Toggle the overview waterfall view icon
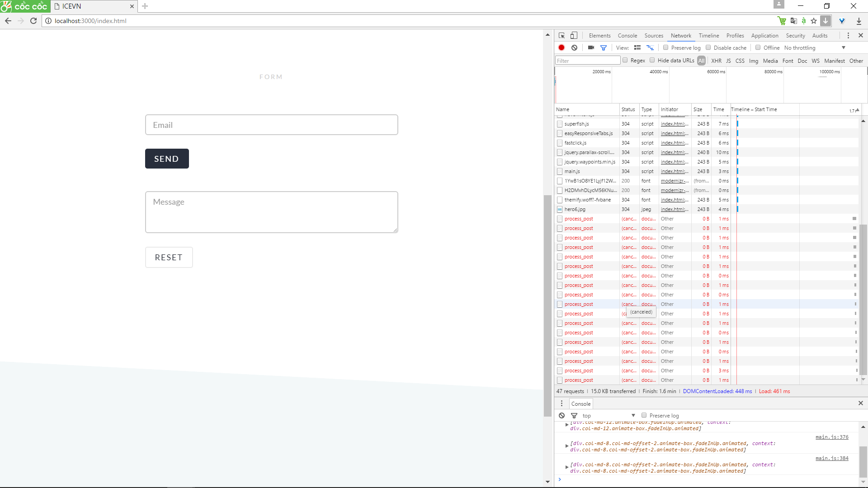Screen dimensions: 868x488 click(x=650, y=47)
